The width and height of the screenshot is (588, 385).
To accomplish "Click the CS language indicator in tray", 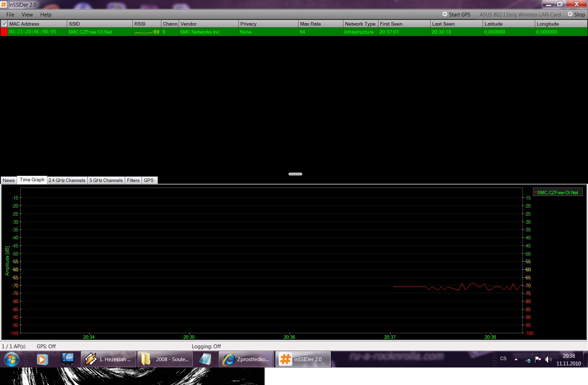I will [503, 359].
